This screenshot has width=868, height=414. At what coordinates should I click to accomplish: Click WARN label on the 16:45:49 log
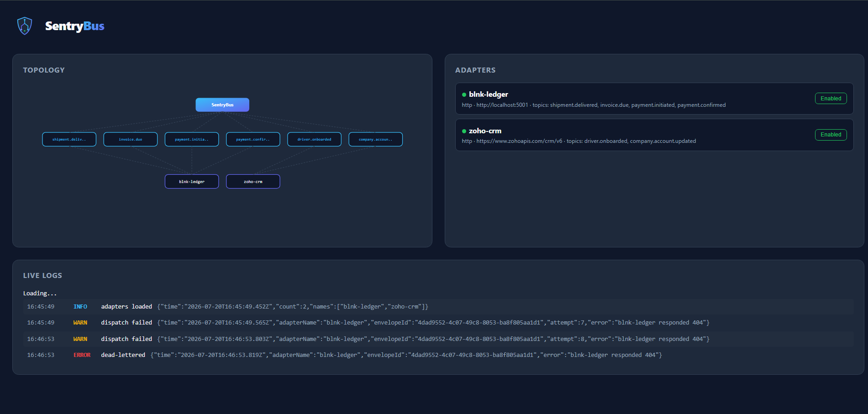[x=80, y=323]
